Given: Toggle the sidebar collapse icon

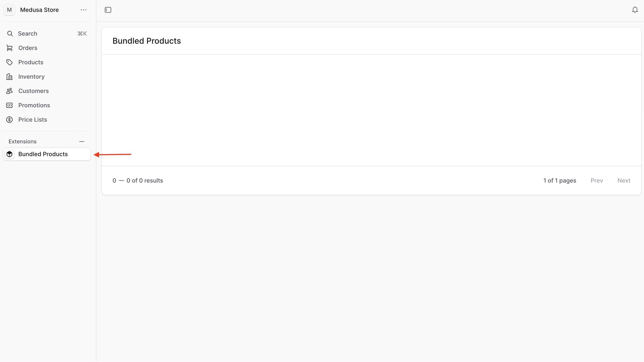Looking at the screenshot, I should pos(108,10).
